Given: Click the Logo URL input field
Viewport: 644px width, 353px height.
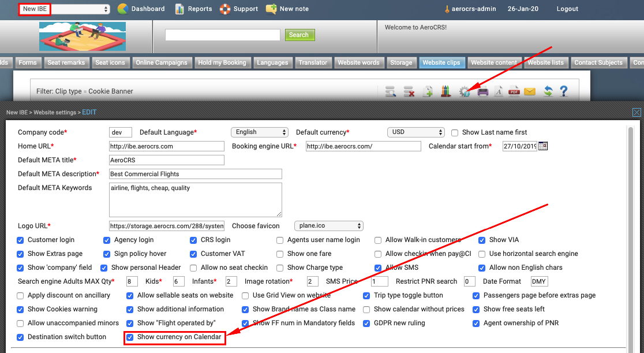Looking at the screenshot, I should [x=167, y=226].
